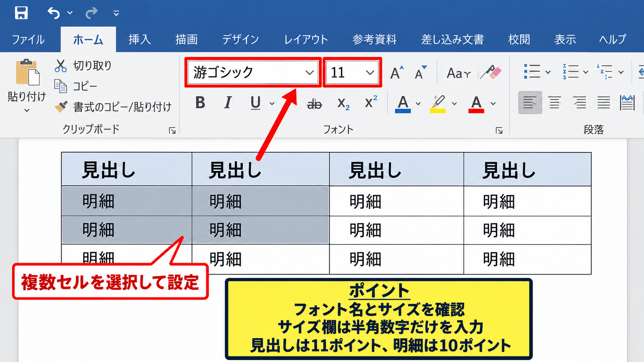Image resolution: width=644 pixels, height=362 pixels.
Task: Open the Aa change case menu
Action: 458,72
